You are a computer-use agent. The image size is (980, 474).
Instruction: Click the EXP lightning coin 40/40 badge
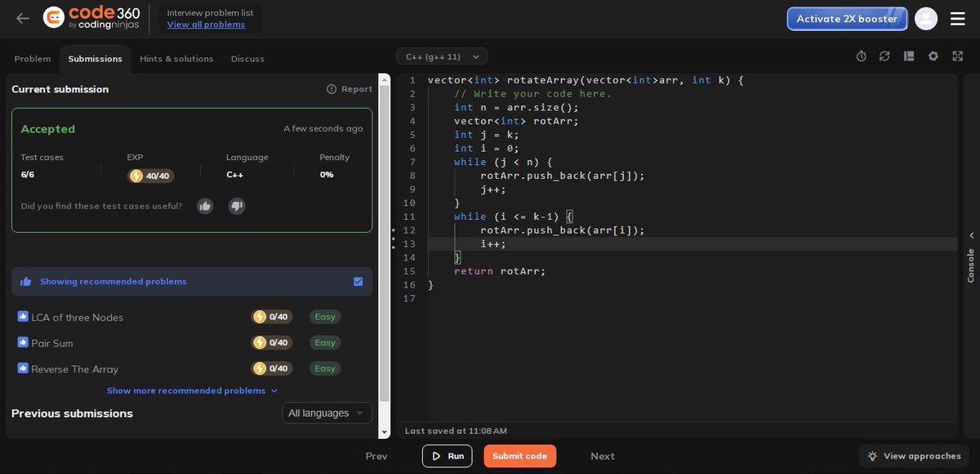point(151,176)
